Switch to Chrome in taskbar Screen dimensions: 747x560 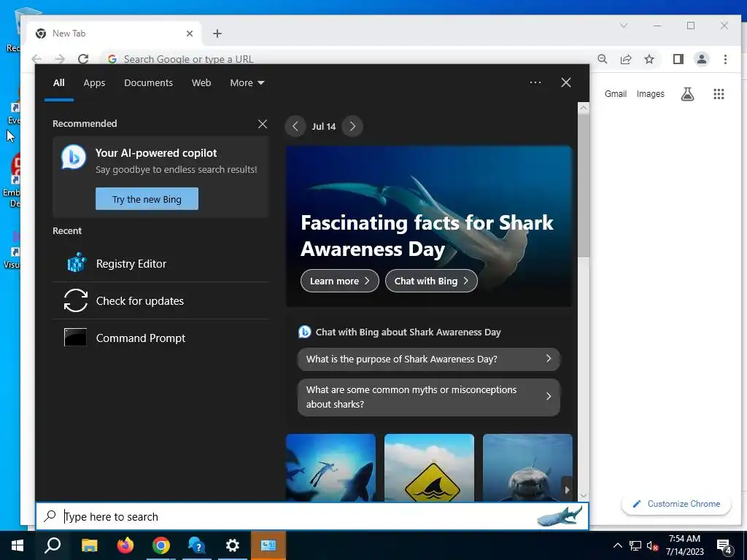pos(161,545)
